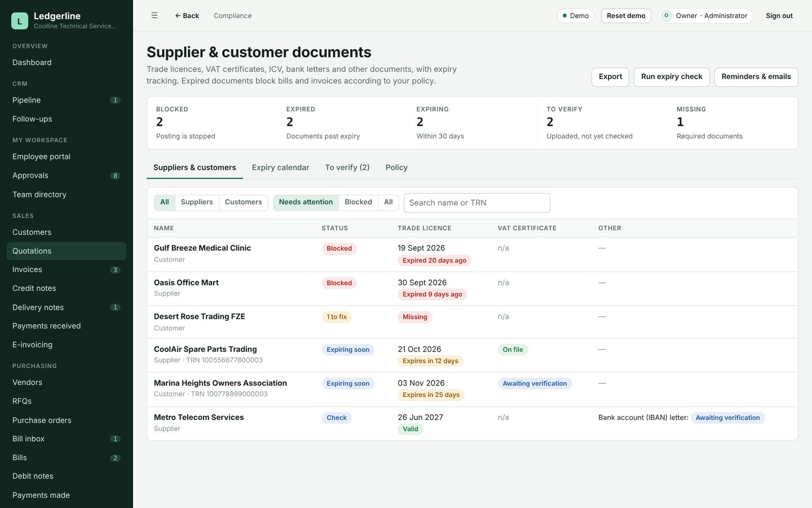Select the Suppliers & customers tab
The height and width of the screenshot is (508, 812).
(x=195, y=168)
